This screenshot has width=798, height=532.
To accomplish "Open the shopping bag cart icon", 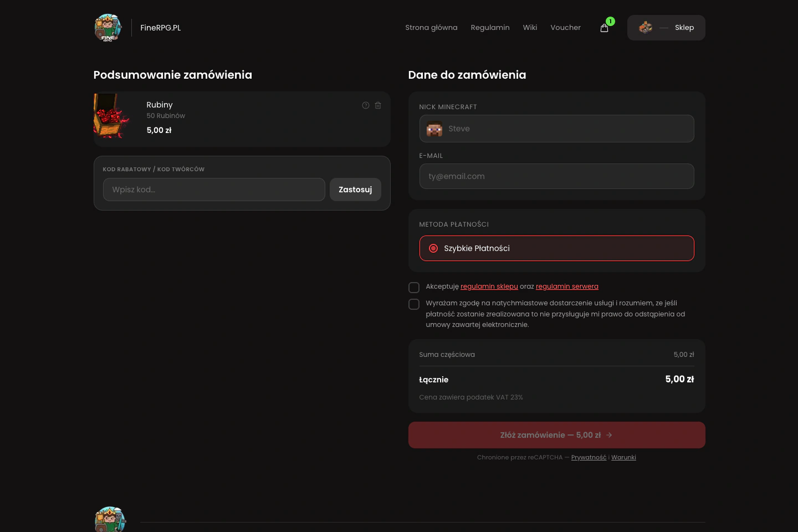I will (x=604, y=28).
